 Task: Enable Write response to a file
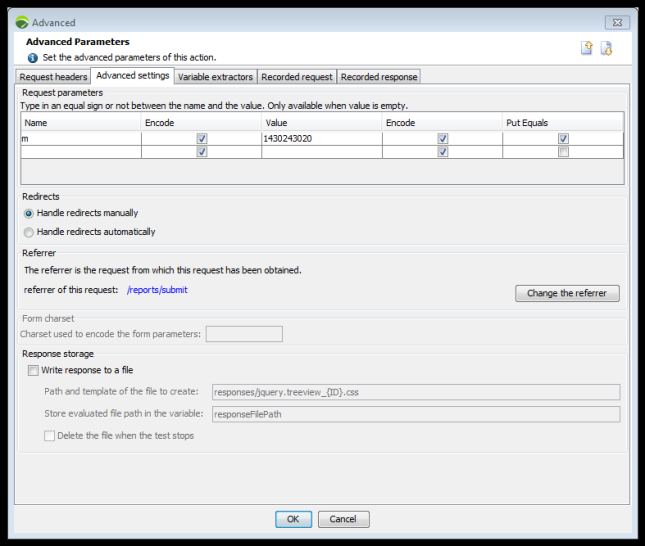(33, 370)
